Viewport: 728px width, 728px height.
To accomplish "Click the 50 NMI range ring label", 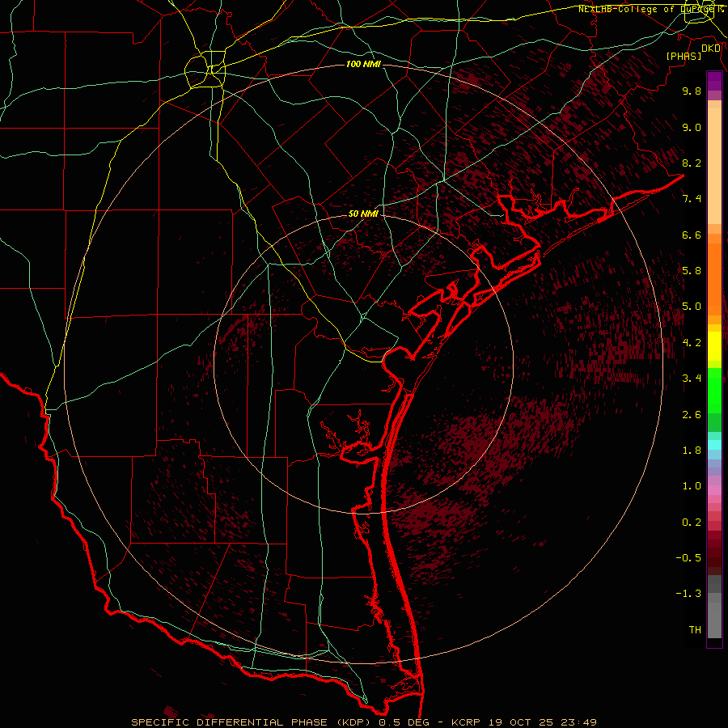I will (x=363, y=214).
